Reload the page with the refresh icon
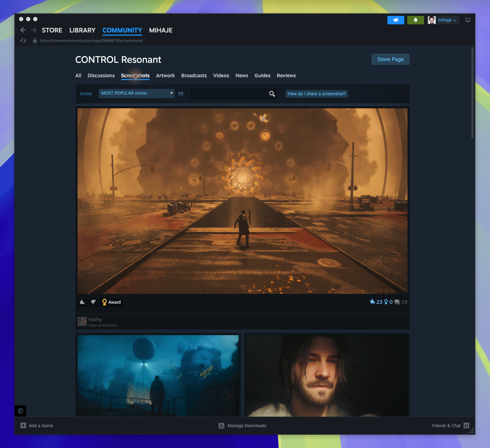The height and width of the screenshot is (448, 490). pyautogui.click(x=23, y=41)
